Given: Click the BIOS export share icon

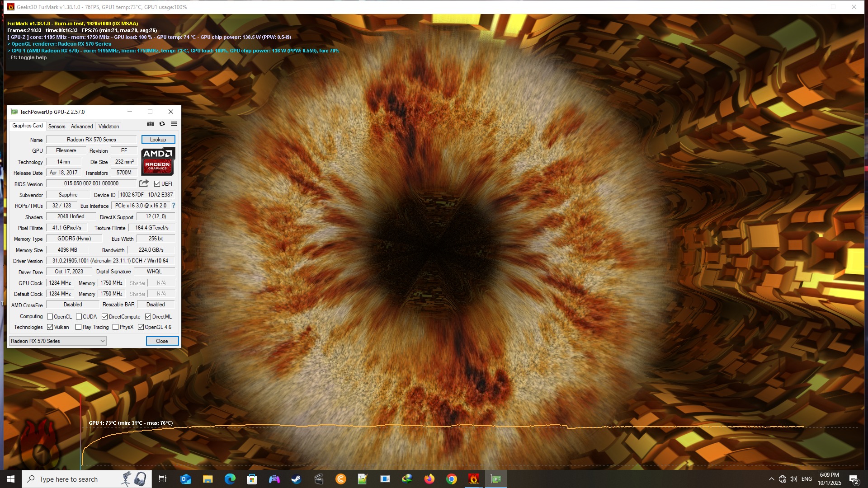Looking at the screenshot, I should pos(144,183).
